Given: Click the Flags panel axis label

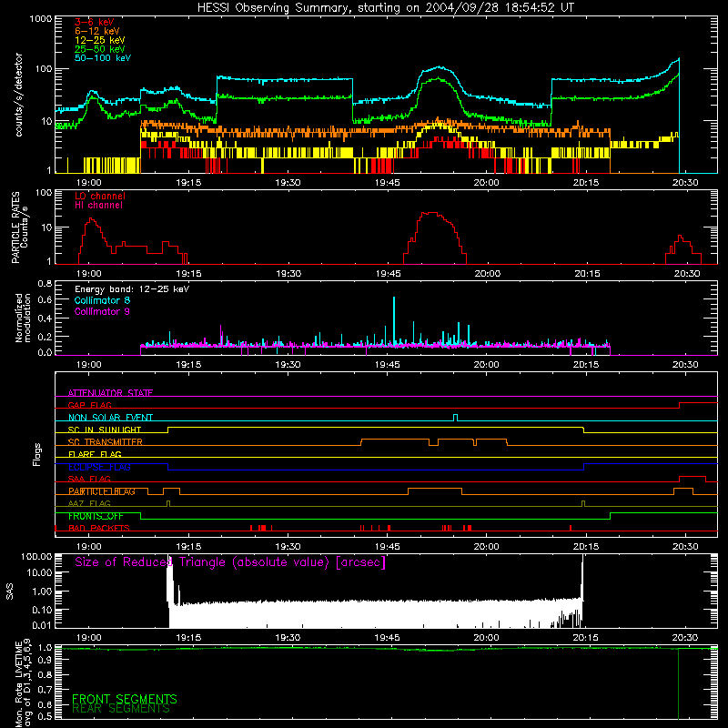Looking at the screenshot, I should [37, 454].
